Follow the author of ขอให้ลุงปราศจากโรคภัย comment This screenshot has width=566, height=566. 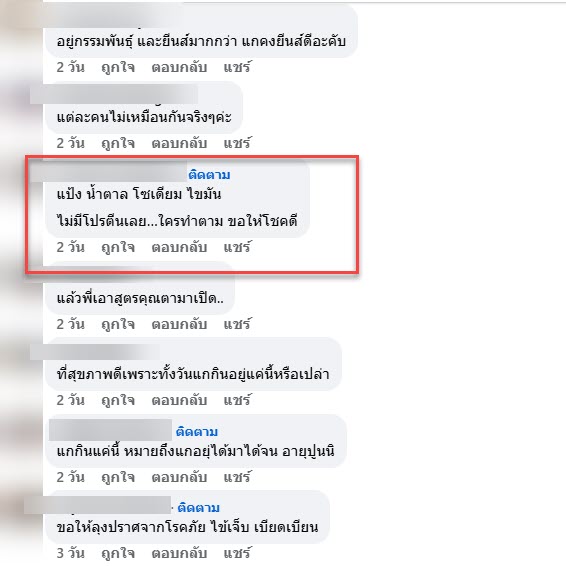pyautogui.click(x=199, y=508)
